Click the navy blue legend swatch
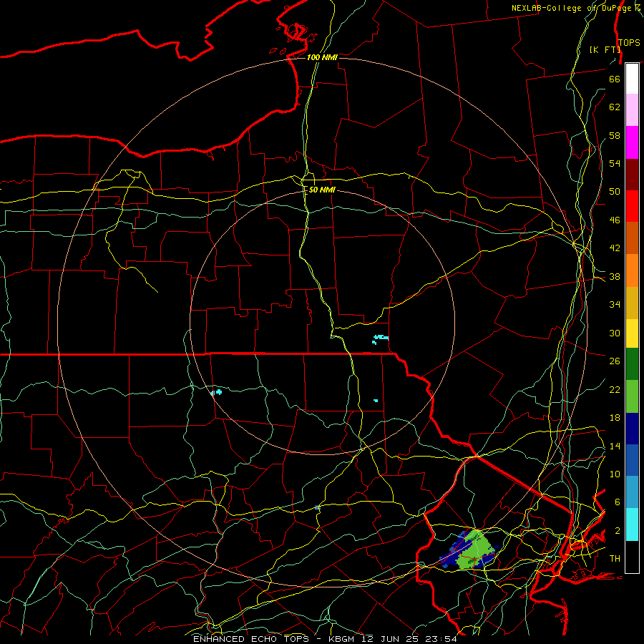The image size is (644, 644). (632, 429)
